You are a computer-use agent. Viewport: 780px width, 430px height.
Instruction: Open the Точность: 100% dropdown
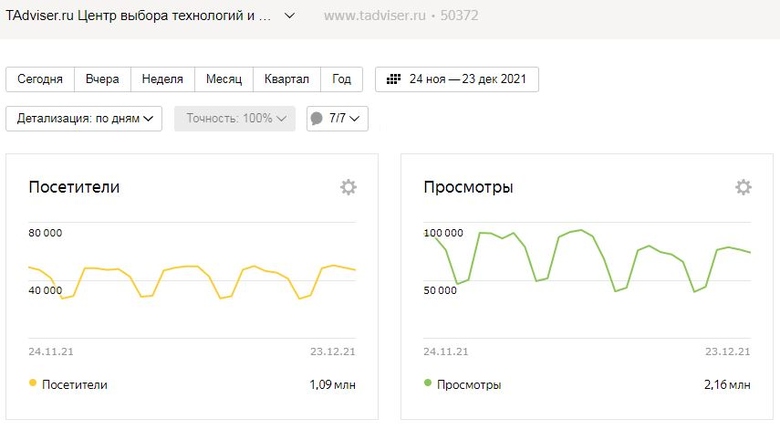tap(234, 119)
